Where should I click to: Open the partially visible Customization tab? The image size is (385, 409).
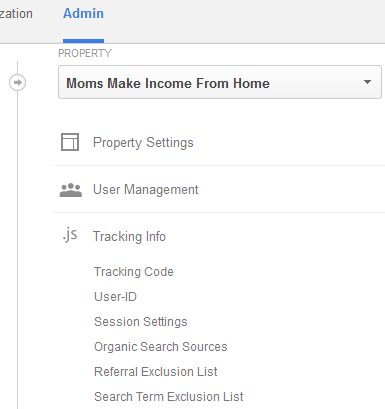point(16,14)
